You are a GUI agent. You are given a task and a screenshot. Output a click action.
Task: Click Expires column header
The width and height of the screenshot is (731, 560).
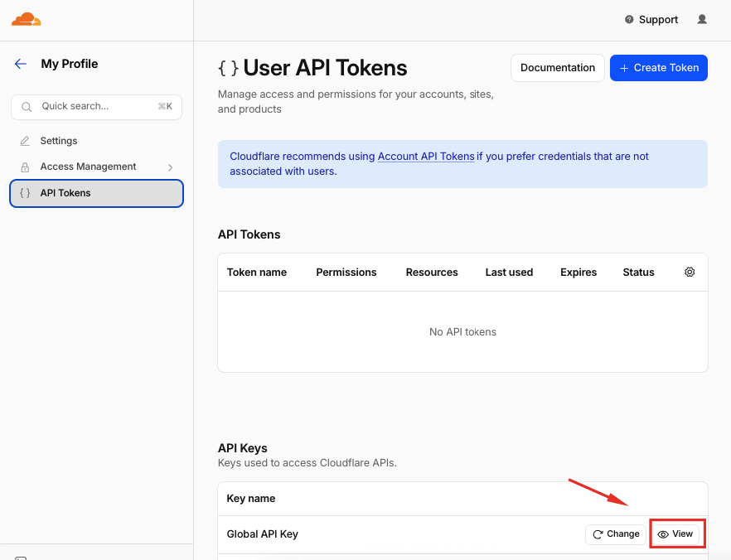click(x=579, y=273)
